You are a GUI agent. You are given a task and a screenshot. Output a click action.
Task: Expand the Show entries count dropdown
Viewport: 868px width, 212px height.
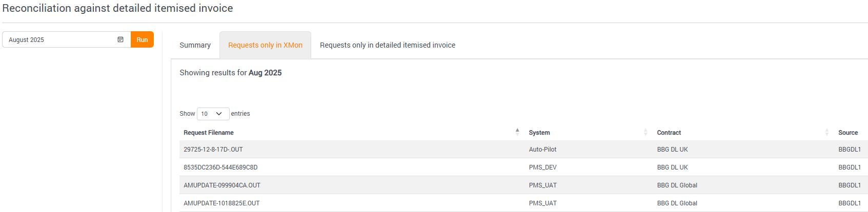[x=213, y=114]
